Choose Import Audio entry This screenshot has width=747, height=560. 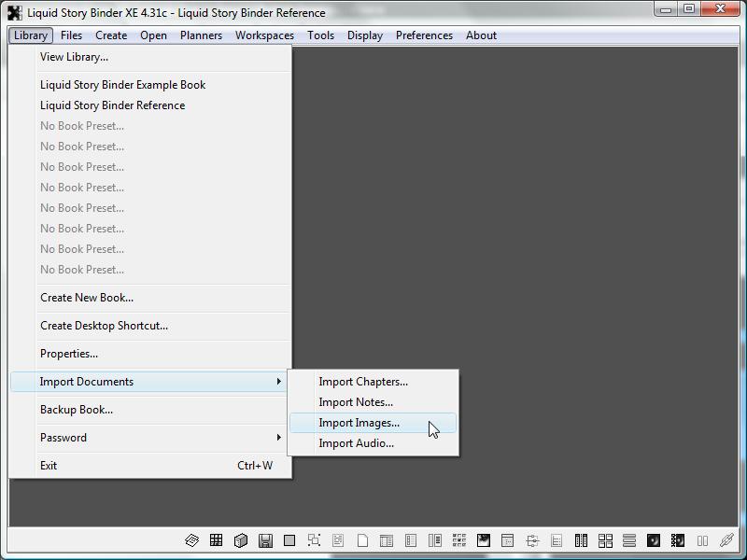click(x=356, y=443)
